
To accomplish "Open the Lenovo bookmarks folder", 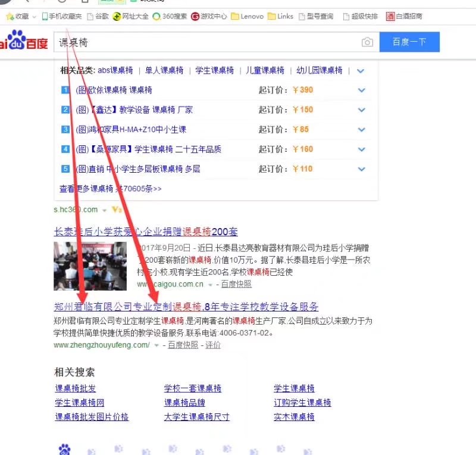I will (x=246, y=17).
